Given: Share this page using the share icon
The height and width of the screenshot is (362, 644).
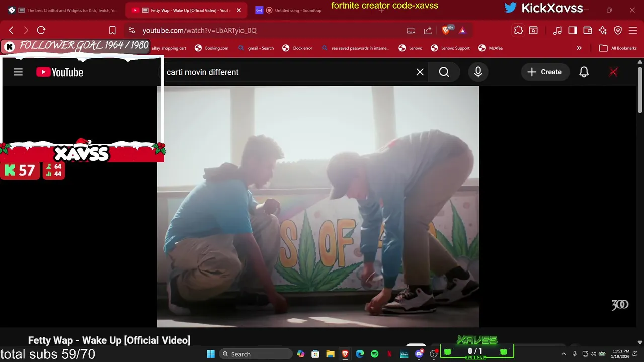Looking at the screenshot, I should click(428, 30).
